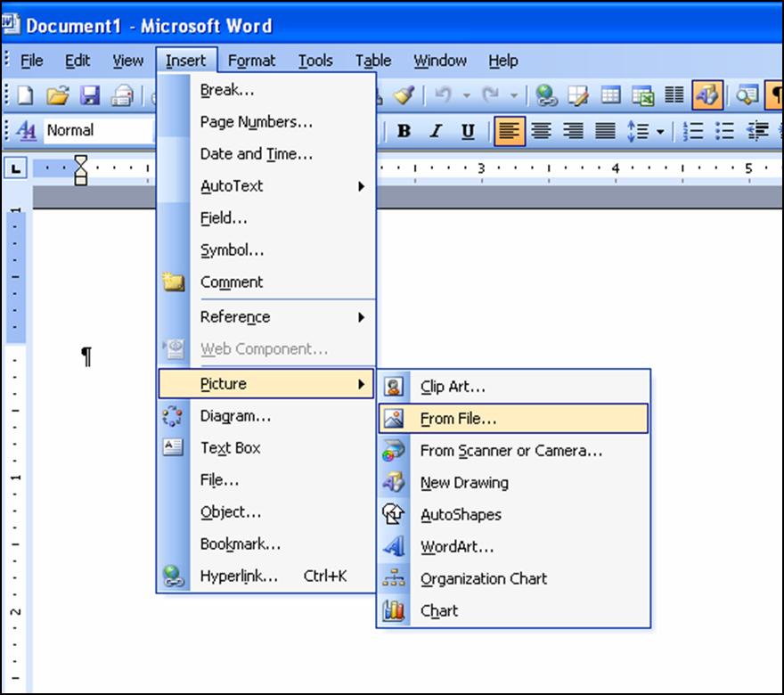784x695 pixels.
Task: Click the Redo arrow icon
Action: (491, 95)
